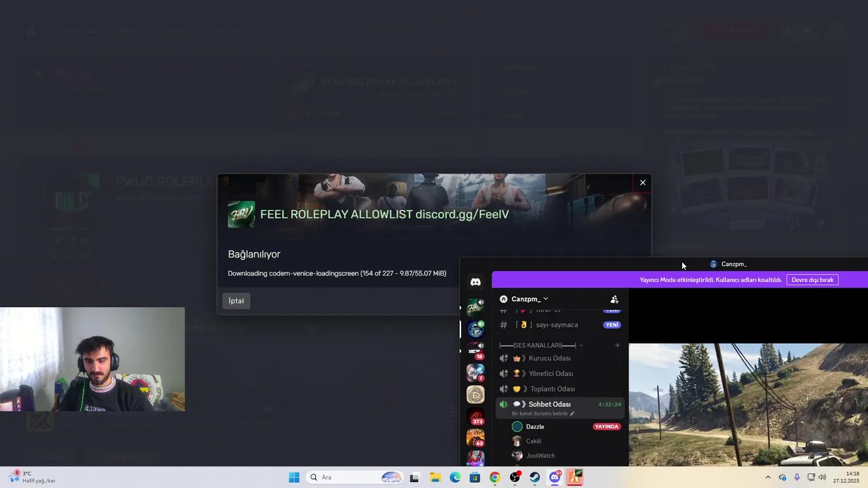This screenshot has height=488, width=868.
Task: Open OBS Studio from taskbar
Action: click(515, 477)
